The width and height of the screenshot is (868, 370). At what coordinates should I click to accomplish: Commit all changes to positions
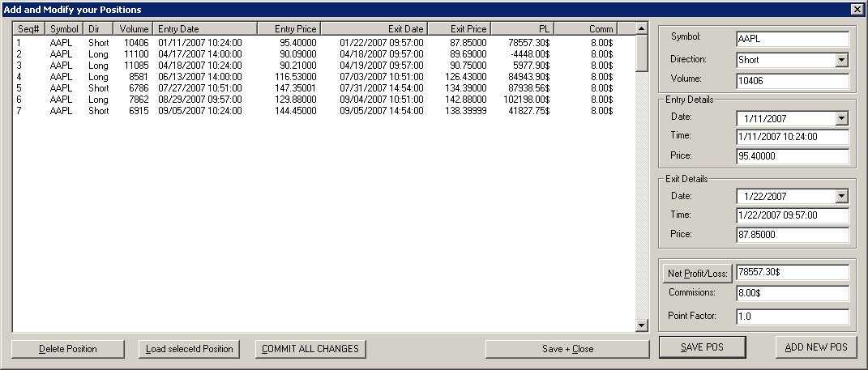point(310,349)
